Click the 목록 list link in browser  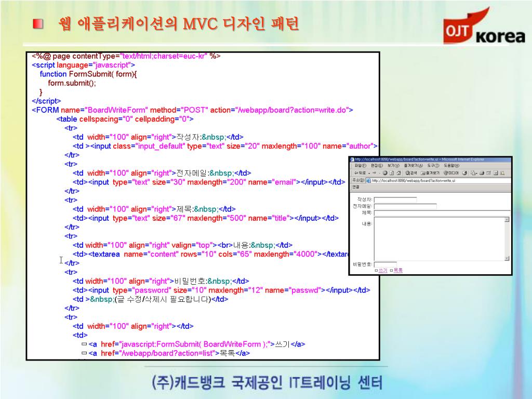coord(398,270)
